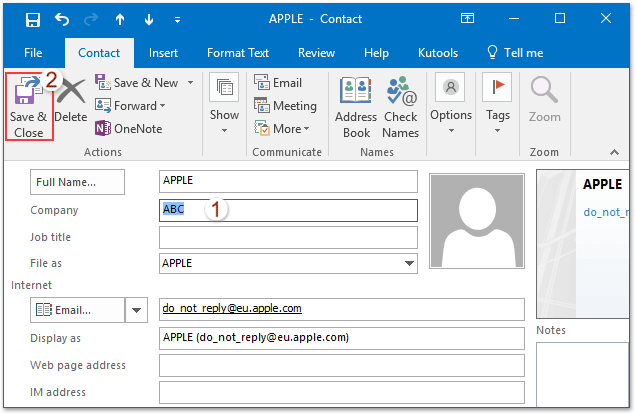Expand the More communicate options
Screen dimensions: 636x415
pos(282,129)
